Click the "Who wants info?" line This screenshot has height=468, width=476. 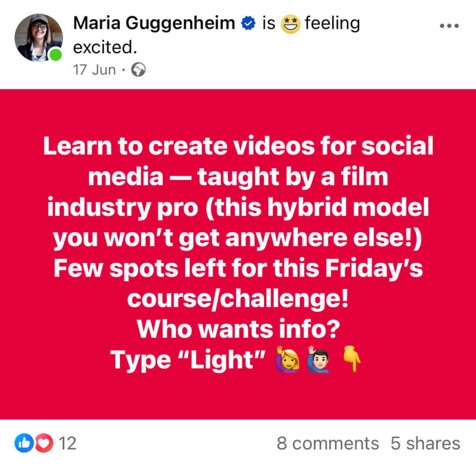point(238,329)
